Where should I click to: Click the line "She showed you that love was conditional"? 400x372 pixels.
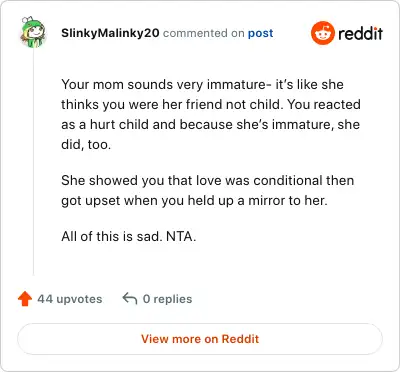pos(208,180)
